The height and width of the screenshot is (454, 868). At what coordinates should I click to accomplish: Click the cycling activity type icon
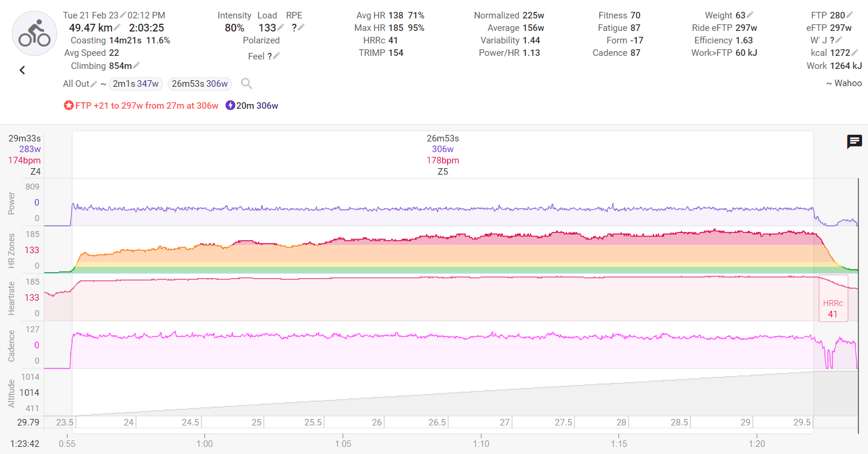coord(34,34)
